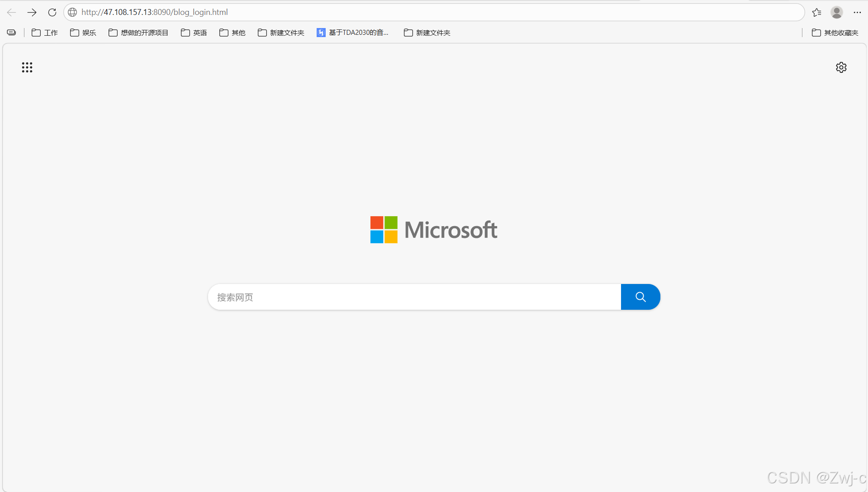
Task: Click the leftmost favorites bar icon
Action: click(12, 33)
